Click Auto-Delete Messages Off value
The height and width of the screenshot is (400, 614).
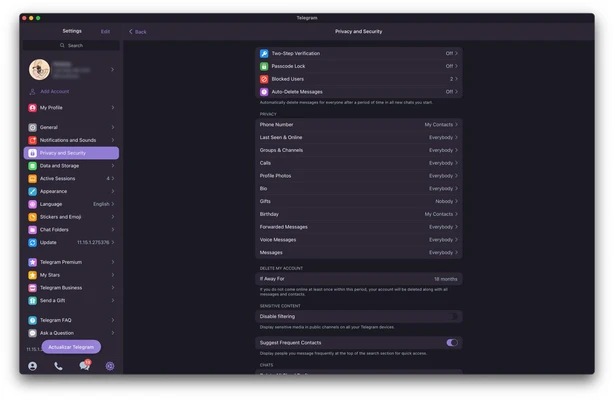coord(449,92)
